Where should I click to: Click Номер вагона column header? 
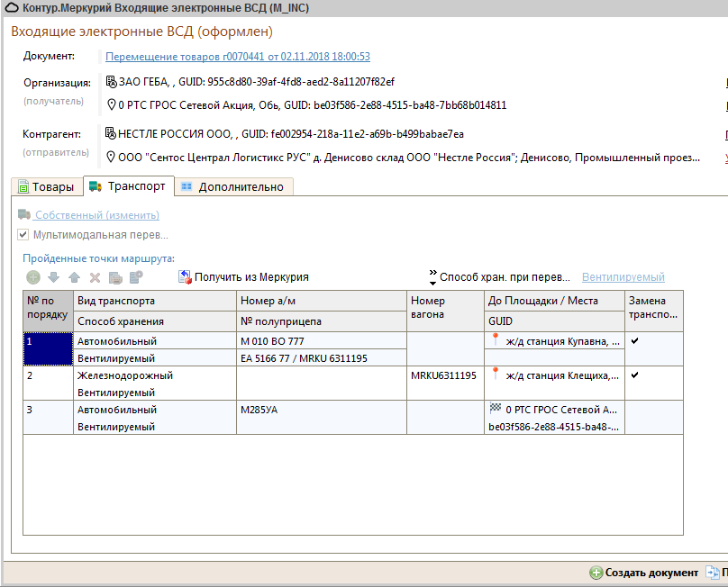click(445, 311)
